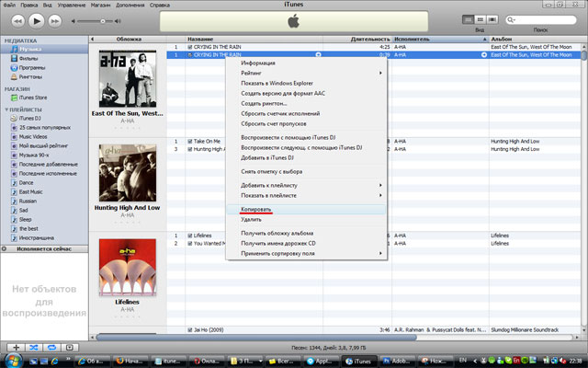Viewport: 588px width, 368px height.
Task: Toggle shuffle playback
Action: [33, 348]
